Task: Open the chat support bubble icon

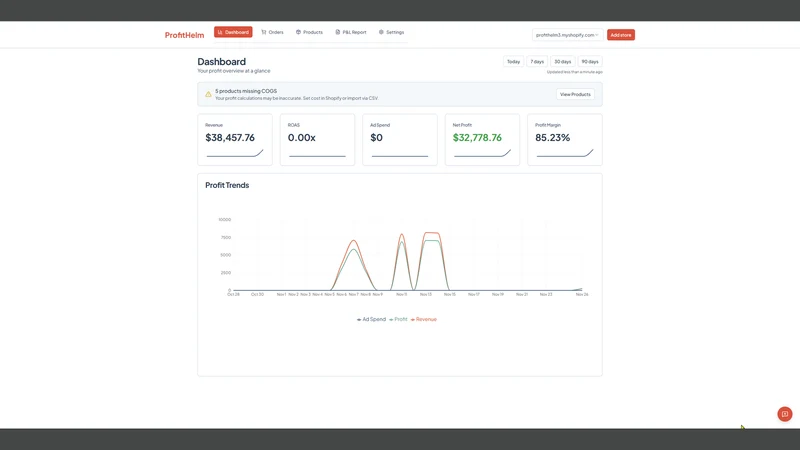Action: [x=785, y=414]
